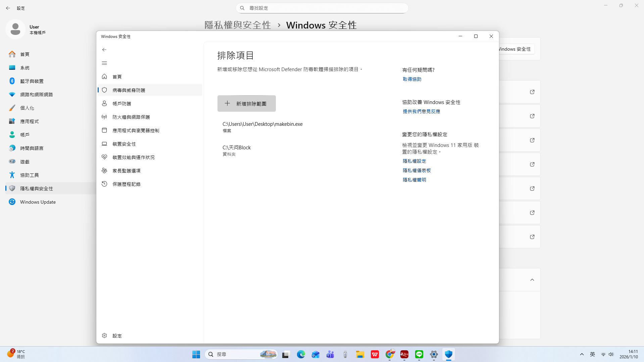
Task: Select the C:\天问Block folder exclusion
Action: coord(237,150)
